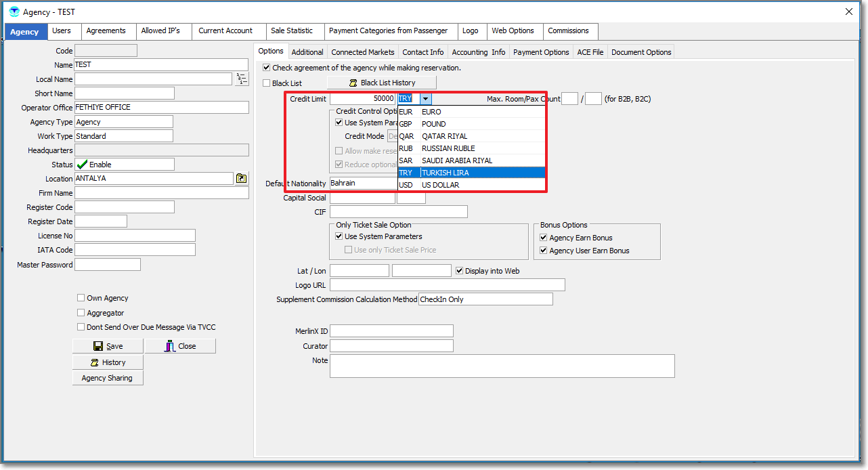Click inside the Note text area
The width and height of the screenshot is (868, 470).
(502, 366)
